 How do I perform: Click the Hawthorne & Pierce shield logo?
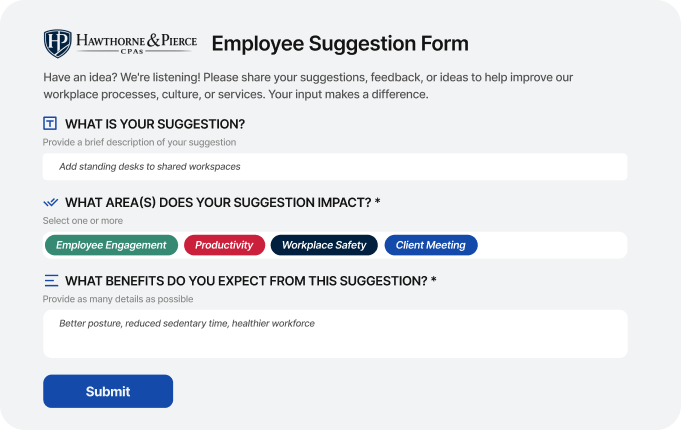pyautogui.click(x=57, y=43)
